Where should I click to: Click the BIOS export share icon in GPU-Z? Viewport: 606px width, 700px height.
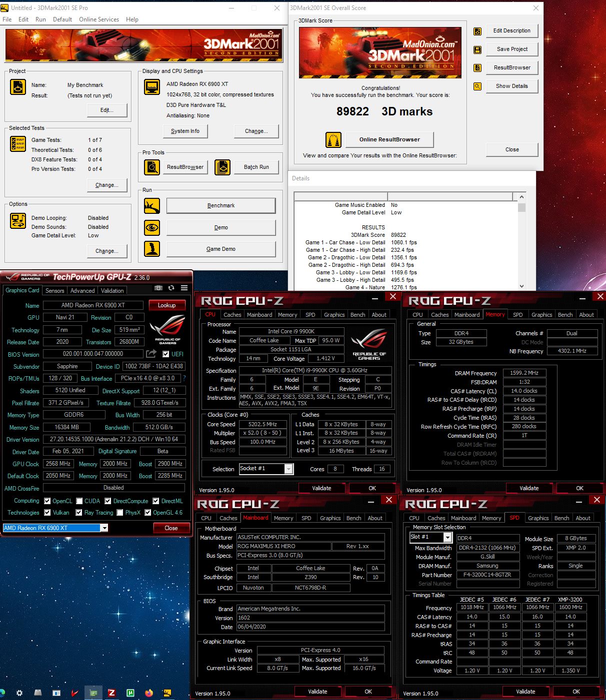click(151, 354)
